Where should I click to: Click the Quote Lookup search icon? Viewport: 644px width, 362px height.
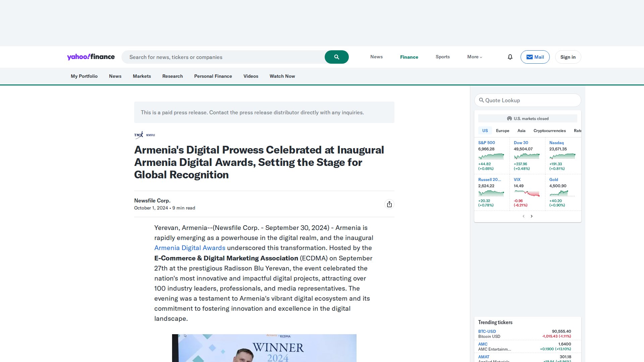[x=482, y=100]
